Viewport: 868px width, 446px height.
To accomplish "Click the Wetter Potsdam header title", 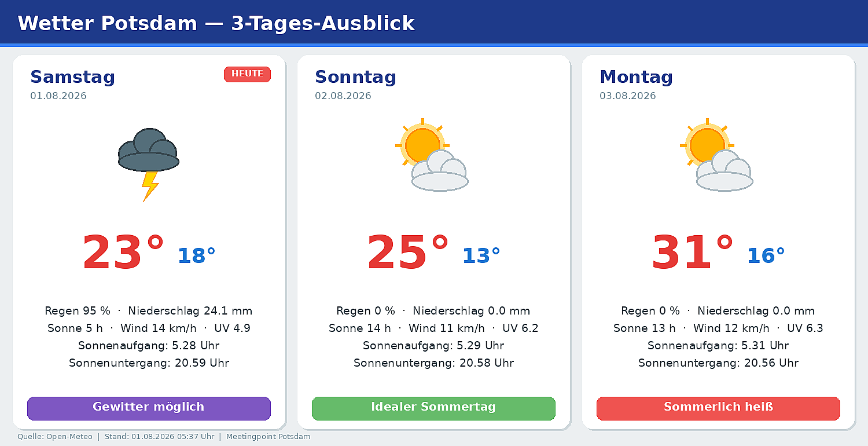I will click(216, 24).
